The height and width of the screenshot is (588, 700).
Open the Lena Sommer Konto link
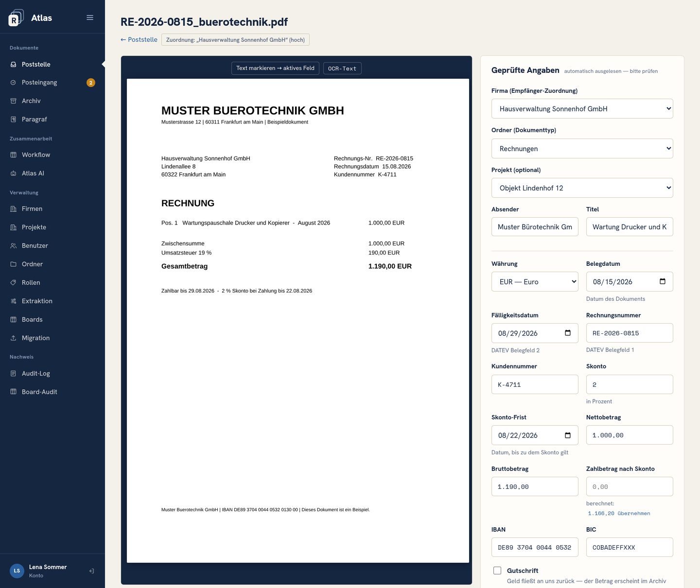(48, 571)
